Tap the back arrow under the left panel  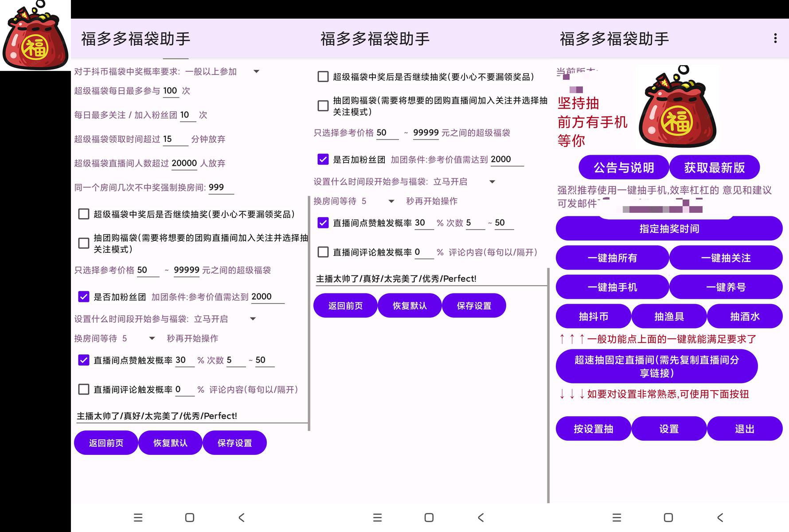[x=241, y=517]
